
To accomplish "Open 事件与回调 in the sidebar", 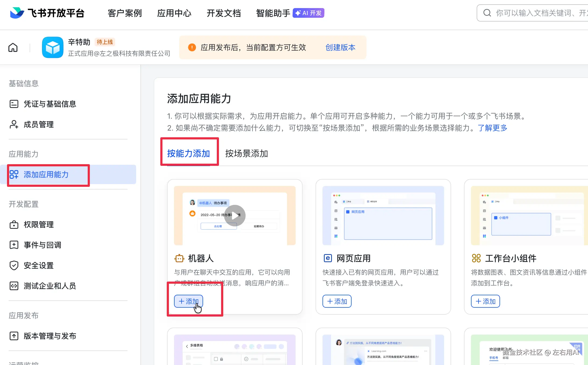I will coord(42,245).
